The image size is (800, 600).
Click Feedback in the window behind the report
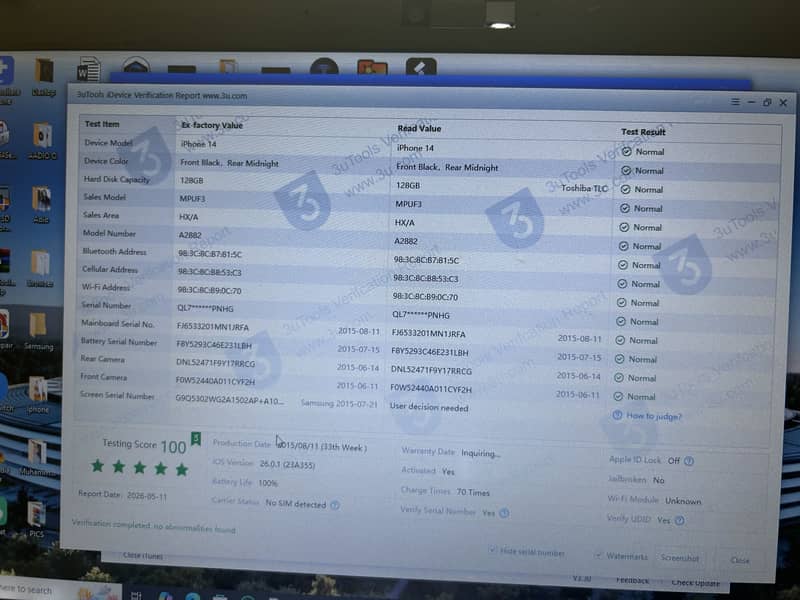coord(632,580)
